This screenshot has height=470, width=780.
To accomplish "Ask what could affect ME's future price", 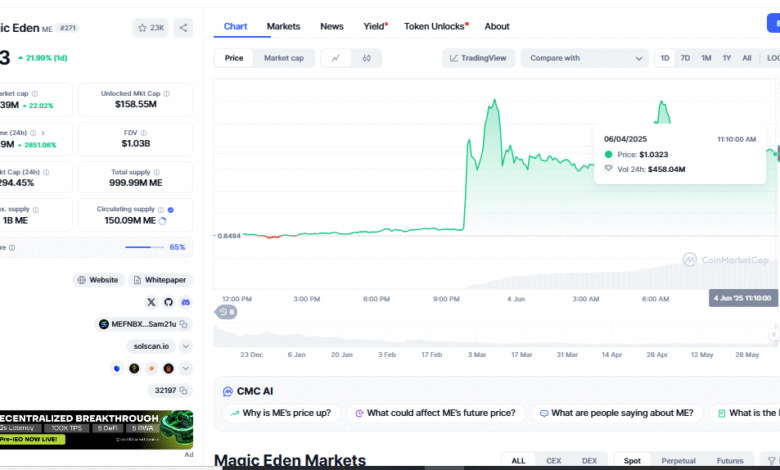I will 436,413.
